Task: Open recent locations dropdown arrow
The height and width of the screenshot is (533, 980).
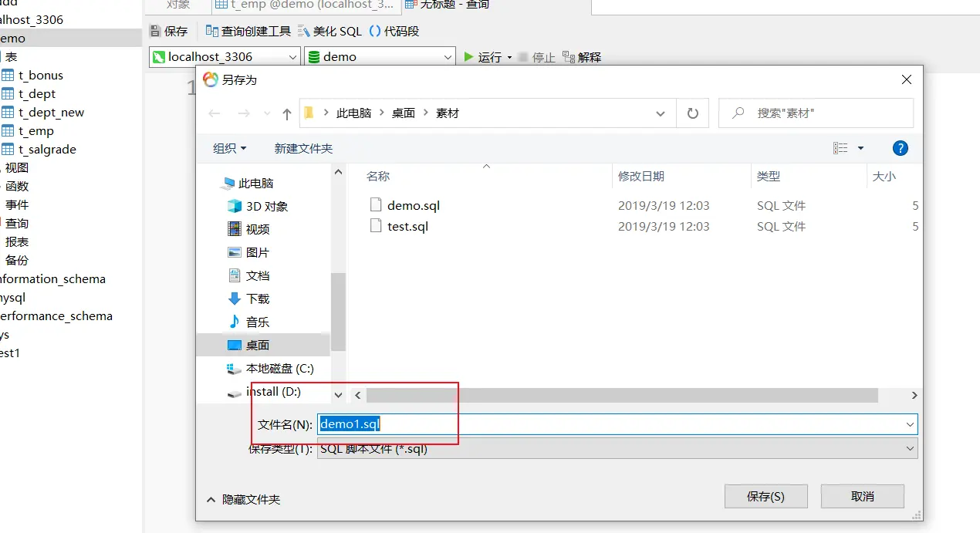Action: (x=268, y=113)
